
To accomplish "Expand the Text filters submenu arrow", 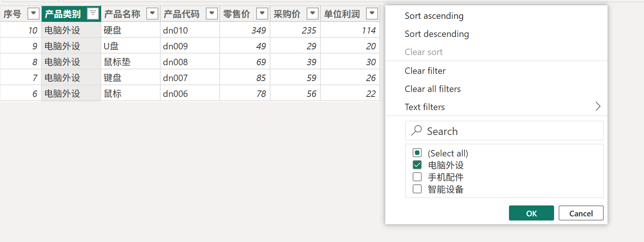I will [598, 107].
